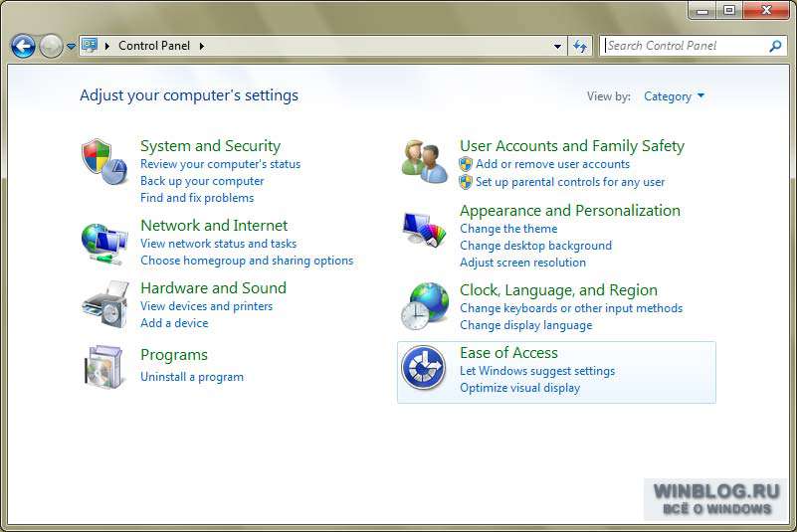This screenshot has height=532, width=797.
Task: Click View devices and printers
Action: pos(207,306)
